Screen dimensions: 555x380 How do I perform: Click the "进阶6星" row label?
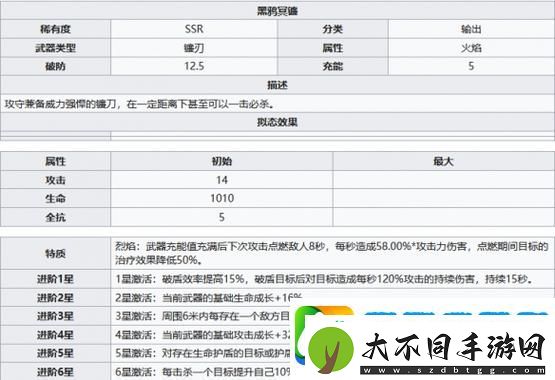[x=55, y=372]
